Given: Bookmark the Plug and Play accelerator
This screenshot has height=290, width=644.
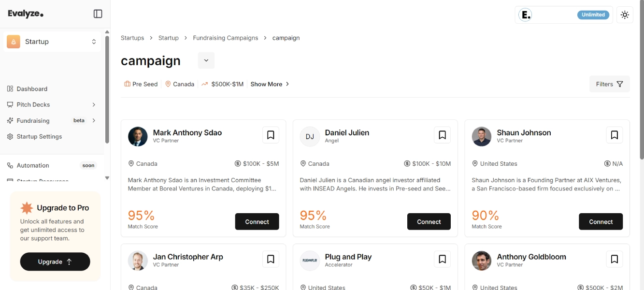Looking at the screenshot, I should point(442,260).
